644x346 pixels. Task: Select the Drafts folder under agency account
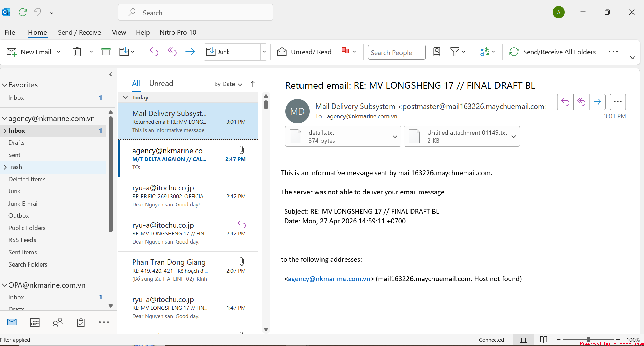pyautogui.click(x=17, y=143)
